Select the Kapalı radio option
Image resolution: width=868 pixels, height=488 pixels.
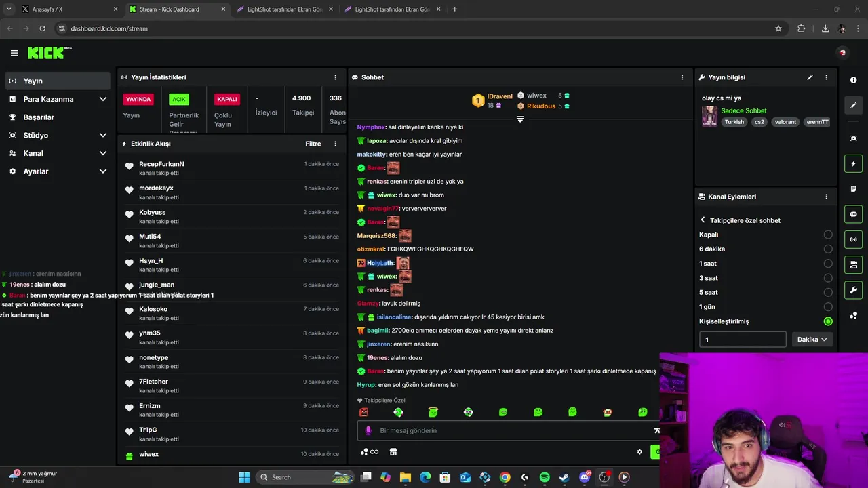(828, 235)
